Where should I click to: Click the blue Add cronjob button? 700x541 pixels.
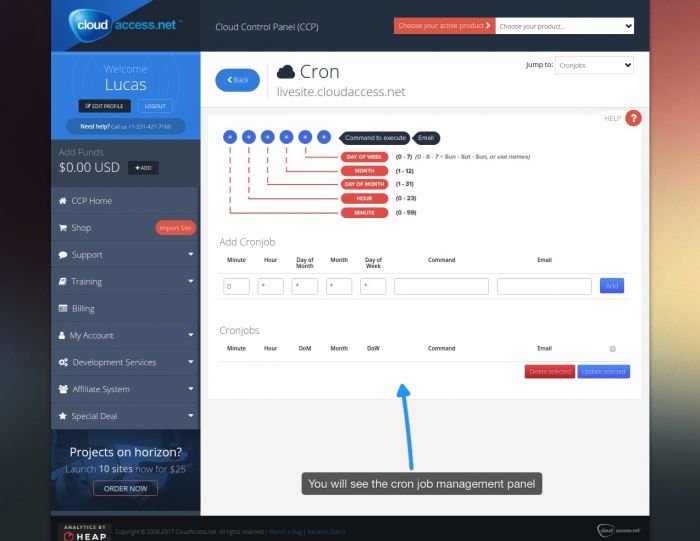coord(612,286)
